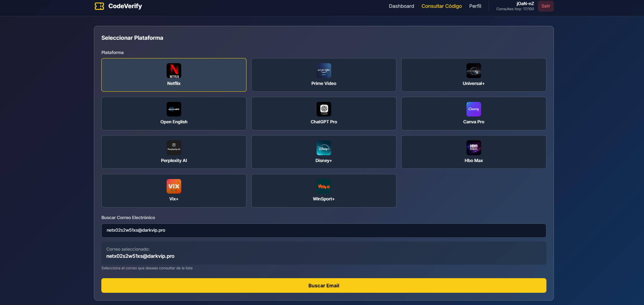Click the Prime Video platform label
Viewport: 644px width, 305px height.
(324, 84)
